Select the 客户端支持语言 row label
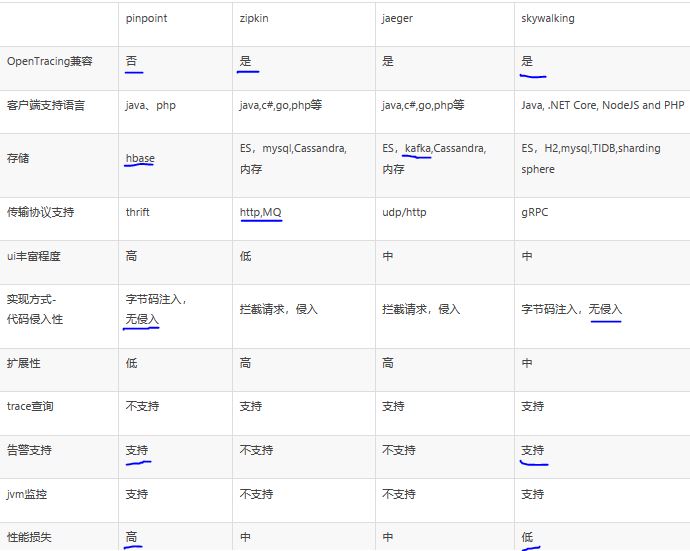The image size is (690, 551). point(45,106)
